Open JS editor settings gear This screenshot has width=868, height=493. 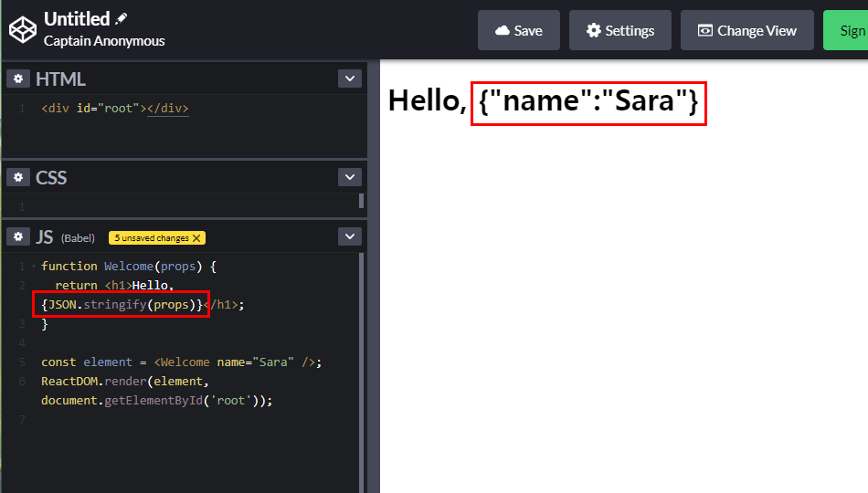pyautogui.click(x=18, y=236)
